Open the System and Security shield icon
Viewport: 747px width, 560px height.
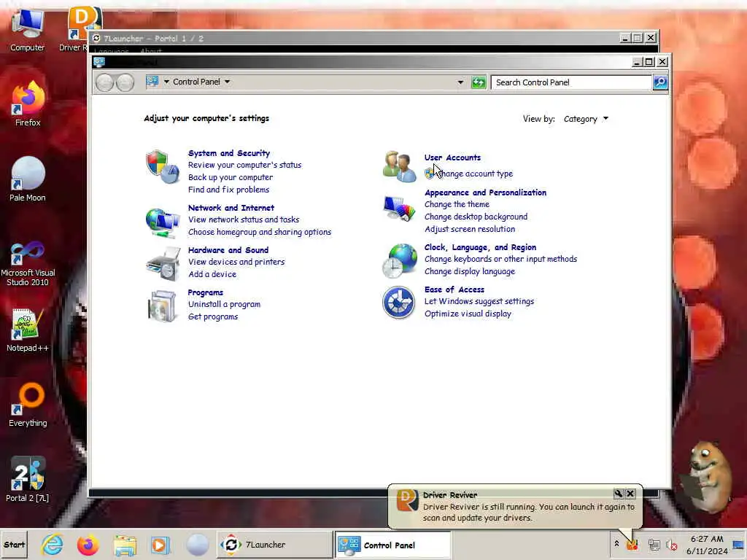[163, 167]
